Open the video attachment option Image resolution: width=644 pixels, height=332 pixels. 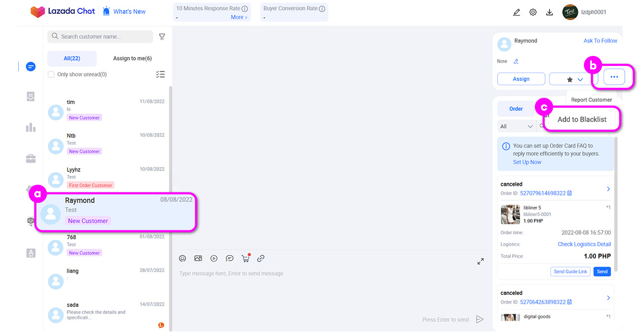(214, 258)
